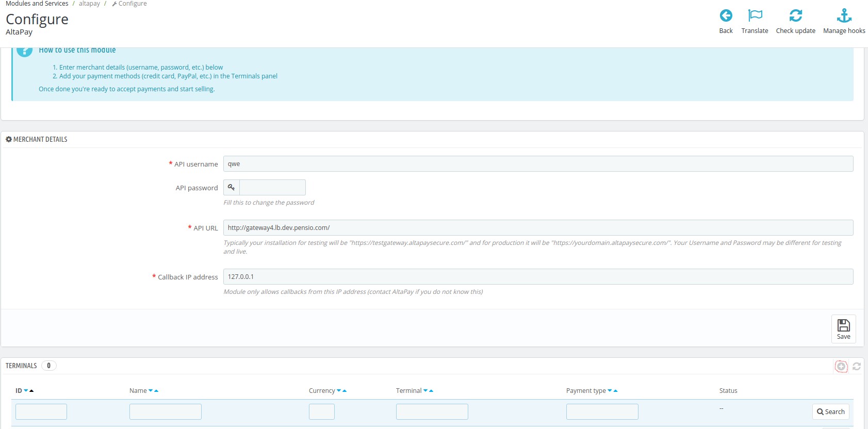868x429 pixels.
Task: Sort ID column ascending
Action: [x=31, y=391]
